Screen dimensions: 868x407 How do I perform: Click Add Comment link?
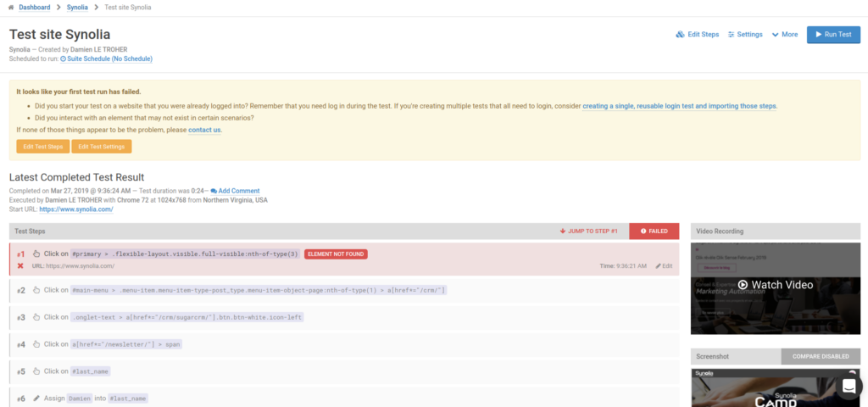click(236, 191)
